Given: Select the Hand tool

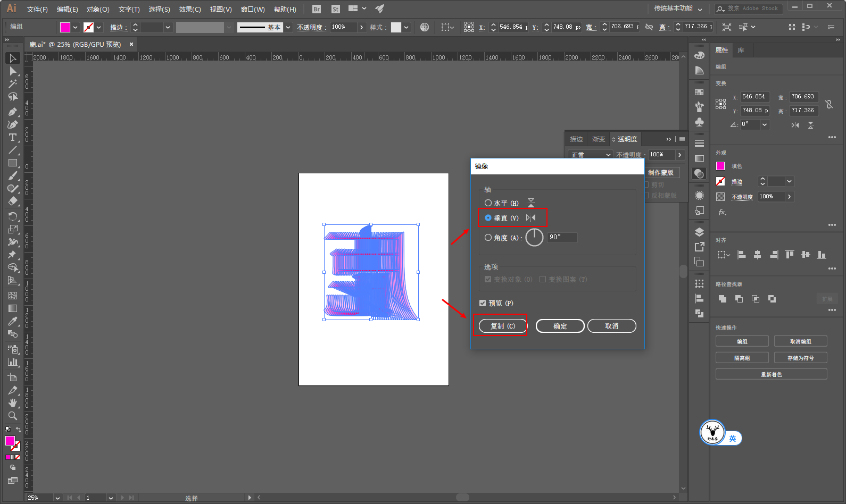Looking at the screenshot, I should (x=13, y=403).
